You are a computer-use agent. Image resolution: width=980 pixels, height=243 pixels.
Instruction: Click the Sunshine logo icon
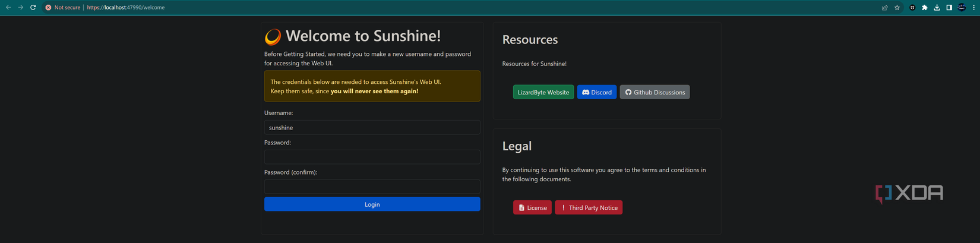(x=273, y=37)
